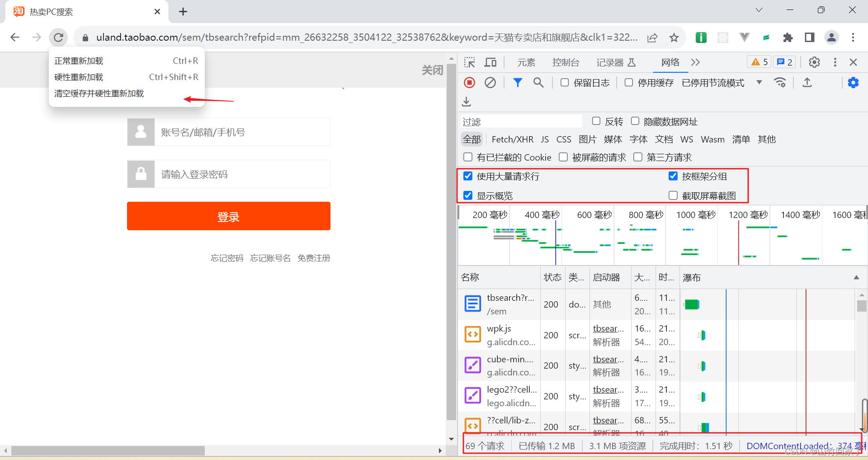Uncheck 按框架分组 option
This screenshot has width=868, height=460.
673,176
